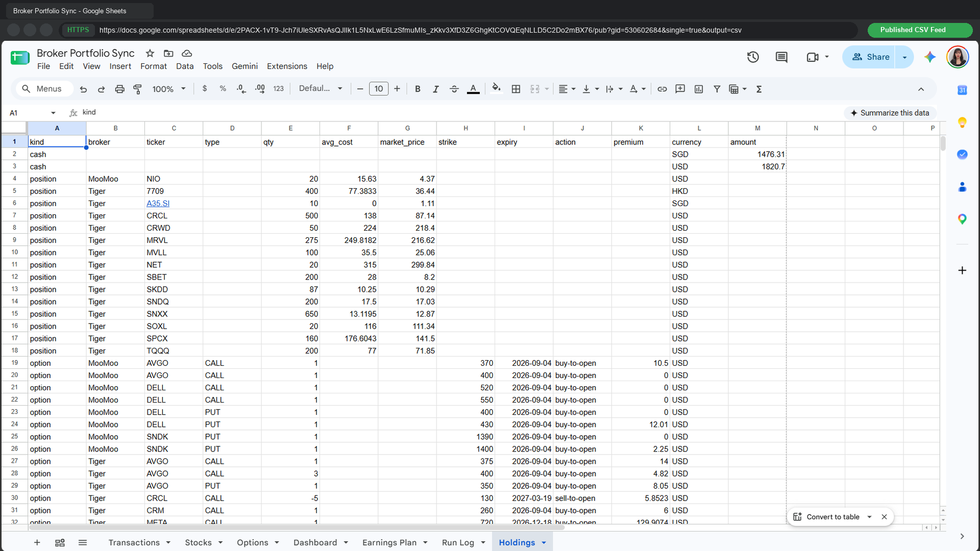The width and height of the screenshot is (980, 551).
Task: Open the text color picker
Action: (473, 89)
